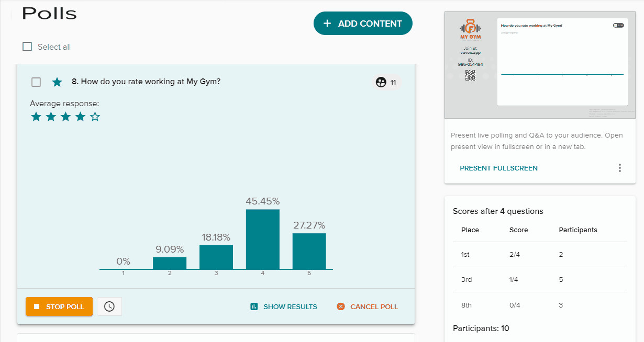This screenshot has width=644, height=342.
Task: Click the '1st' place row cell
Action: pyautogui.click(x=465, y=255)
